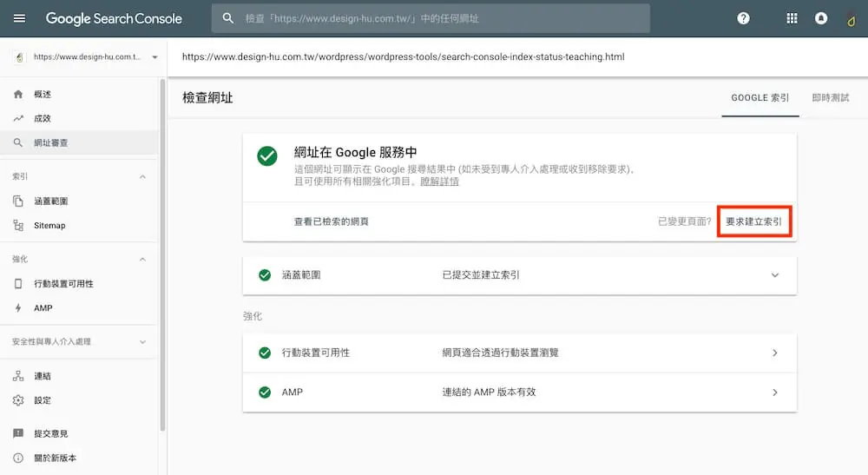Open the notifications bell

coord(821,18)
